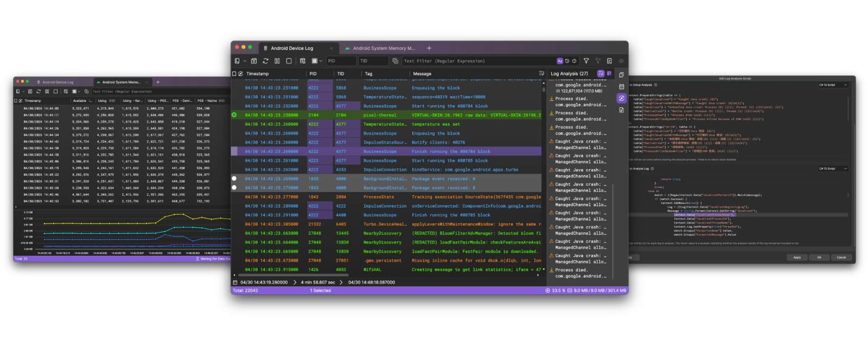Click Cancel in the Edit Log Analysis Script dialog
The image size is (868, 347).
[x=841, y=257]
